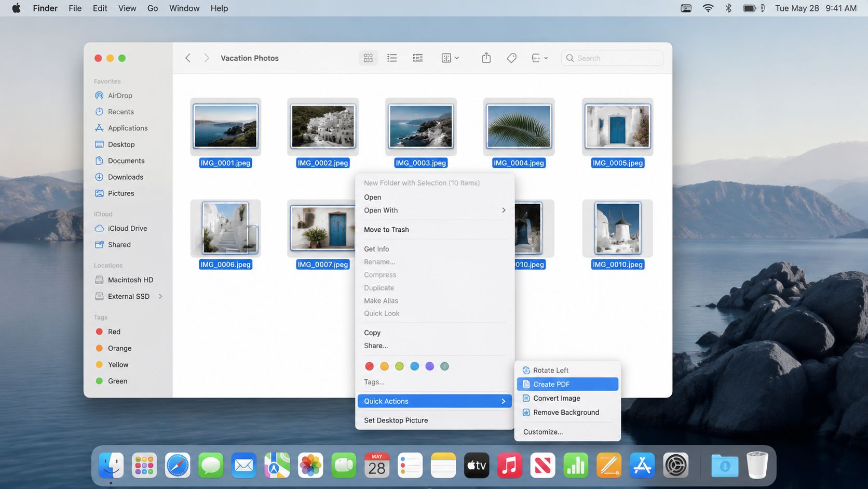This screenshot has width=868, height=489.
Task: Expand the External SSD chevron
Action: [160, 296]
